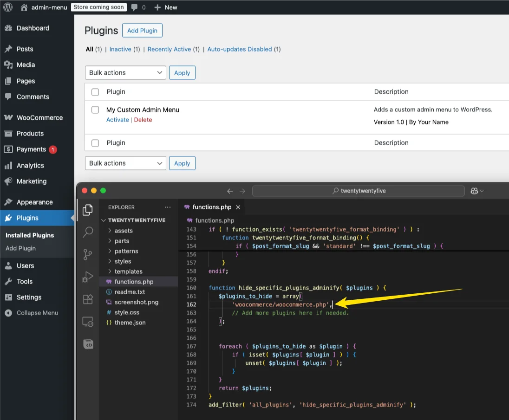This screenshot has height=420, width=509.
Task: Open screenshot.png in the explorer
Action: pos(137,302)
